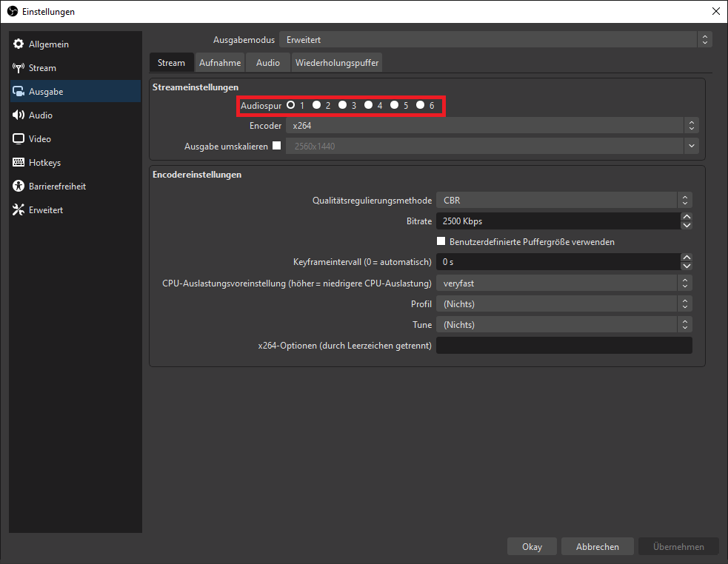Viewport: 728px width, 564px height.
Task: Open the Audio speaker icon in sidebar
Action: pyautogui.click(x=19, y=115)
